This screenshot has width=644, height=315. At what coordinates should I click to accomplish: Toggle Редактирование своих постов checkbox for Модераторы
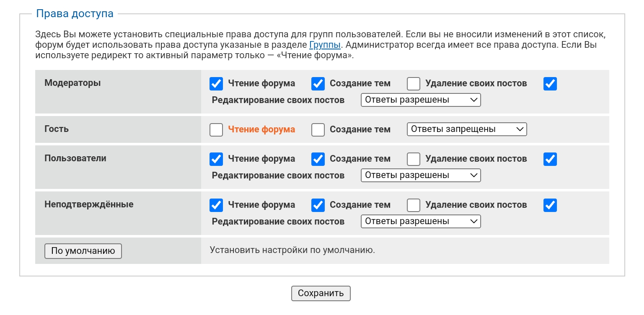(550, 84)
